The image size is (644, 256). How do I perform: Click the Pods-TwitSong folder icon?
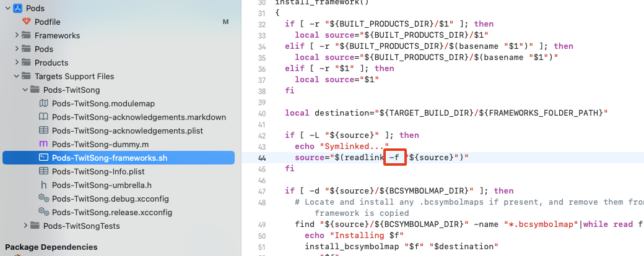point(35,90)
